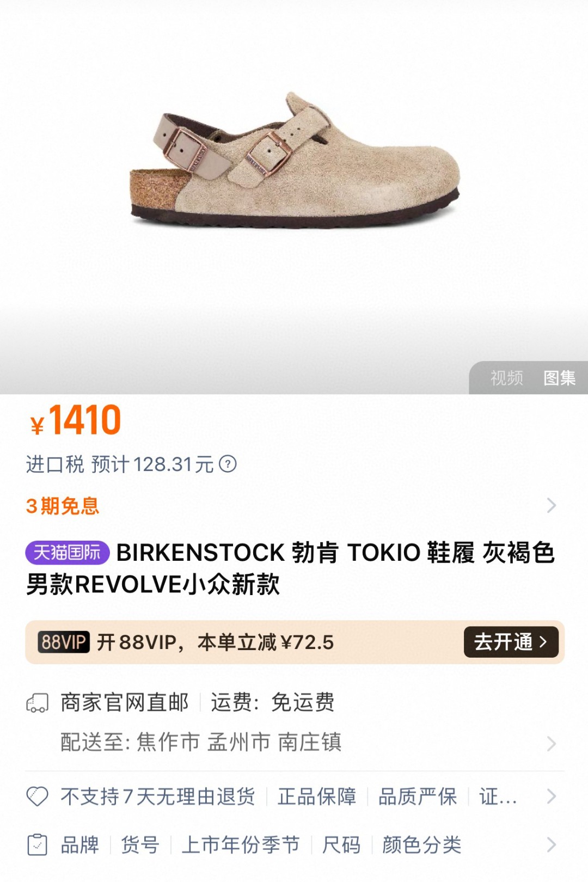Tap the 天猫国际 purple badge
588x882 pixels.
68,553
